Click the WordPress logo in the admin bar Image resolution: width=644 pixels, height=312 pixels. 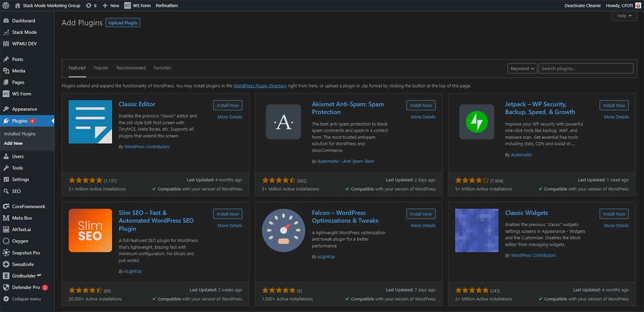(x=6, y=5)
